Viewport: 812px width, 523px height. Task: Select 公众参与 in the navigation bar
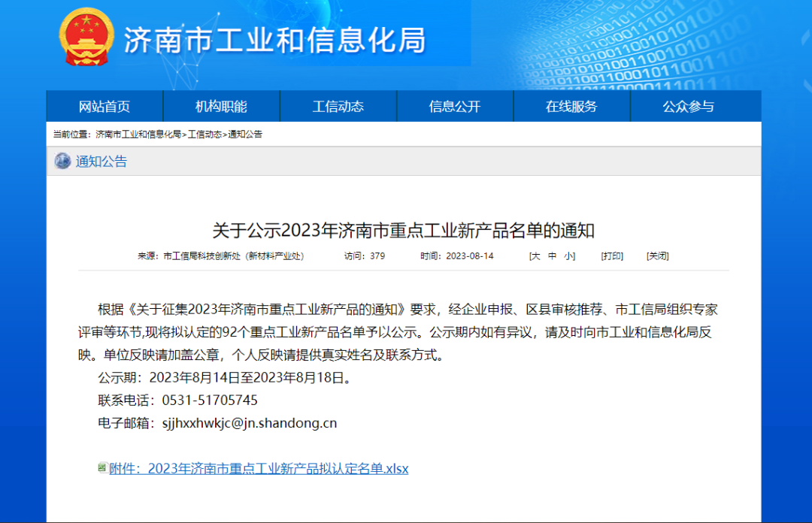tap(688, 107)
